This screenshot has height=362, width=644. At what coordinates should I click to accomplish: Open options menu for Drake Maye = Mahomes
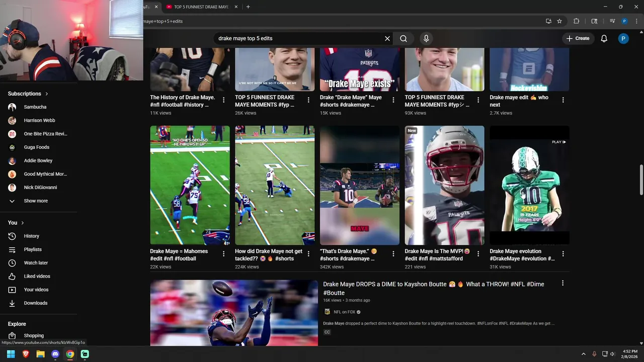[x=224, y=254]
